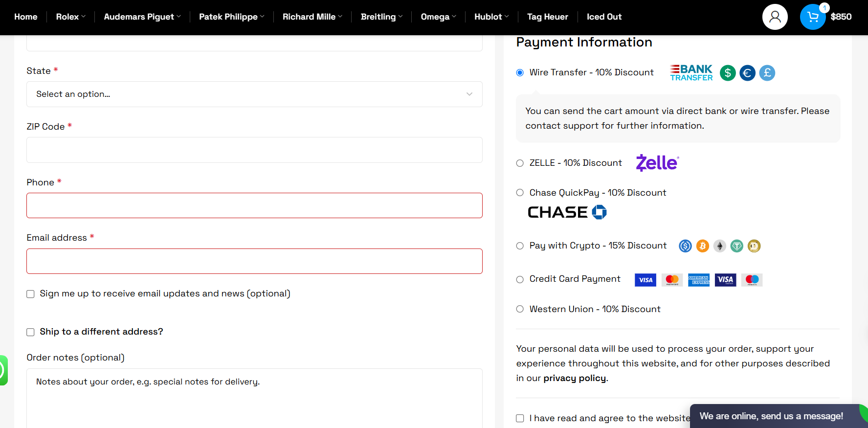Viewport: 868px width, 428px height.
Task: Expand the Patek Philippe menu
Action: (231, 17)
